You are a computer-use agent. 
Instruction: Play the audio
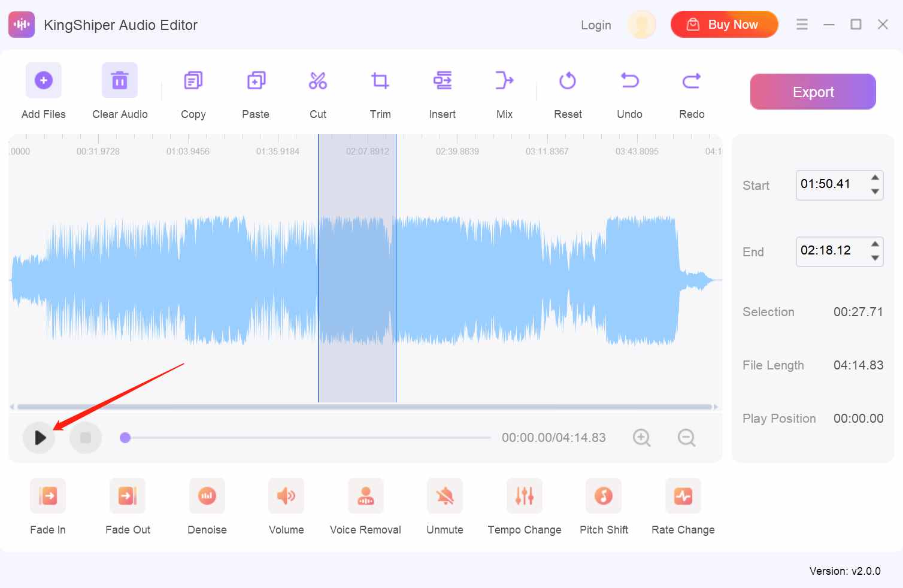40,438
